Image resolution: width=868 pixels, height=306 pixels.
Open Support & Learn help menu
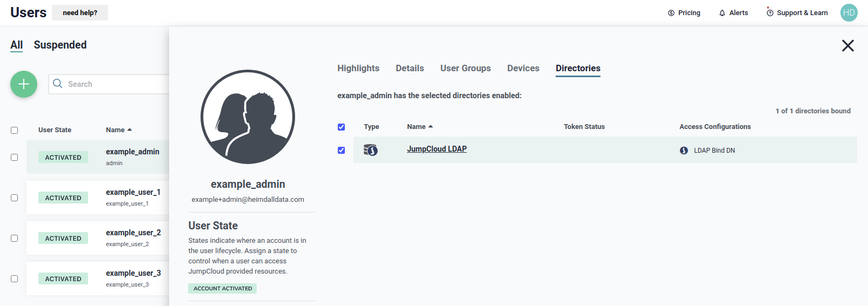coord(797,13)
